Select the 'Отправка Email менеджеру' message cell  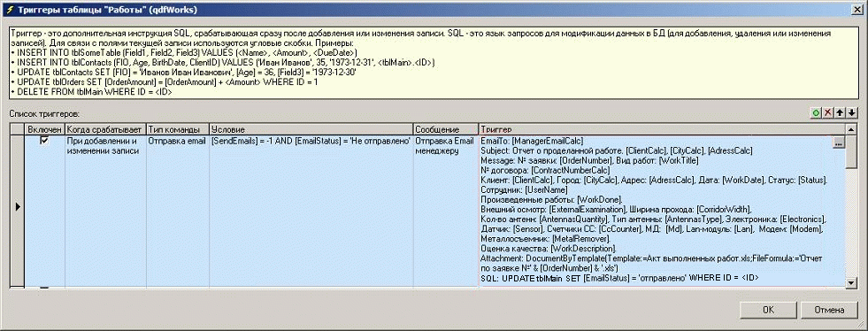coord(446,211)
